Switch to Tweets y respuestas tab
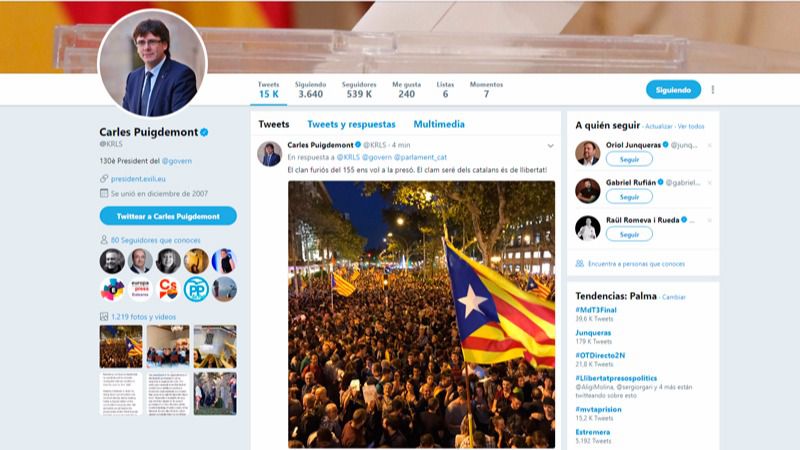This screenshot has width=800, height=450. click(351, 124)
